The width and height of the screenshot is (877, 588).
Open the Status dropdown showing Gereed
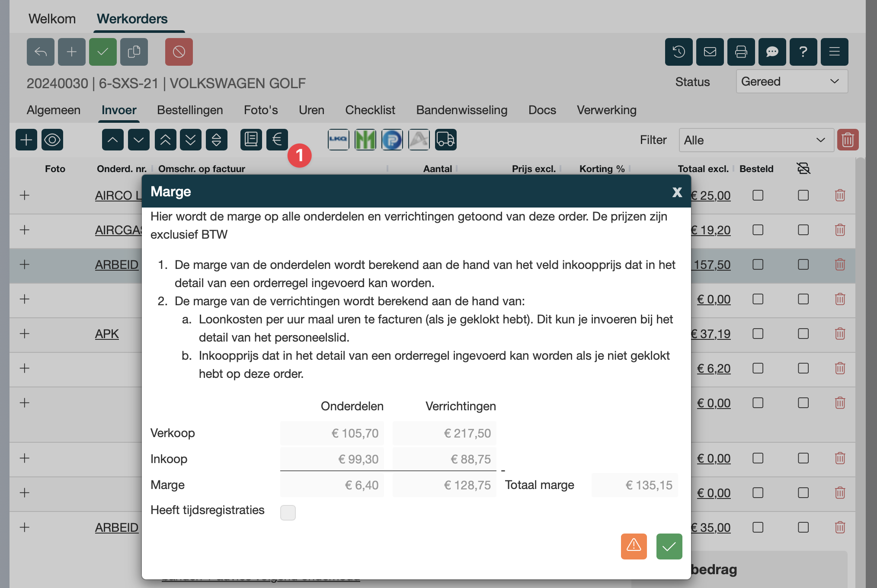pos(791,81)
